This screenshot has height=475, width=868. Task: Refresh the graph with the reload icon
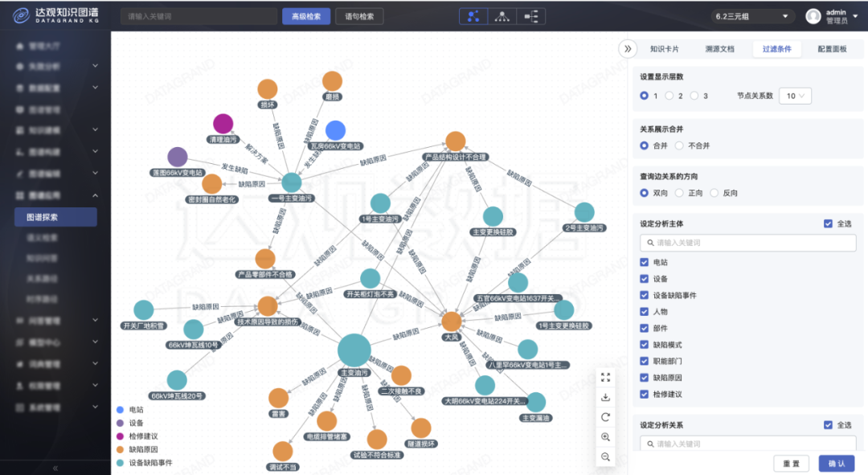(606, 417)
